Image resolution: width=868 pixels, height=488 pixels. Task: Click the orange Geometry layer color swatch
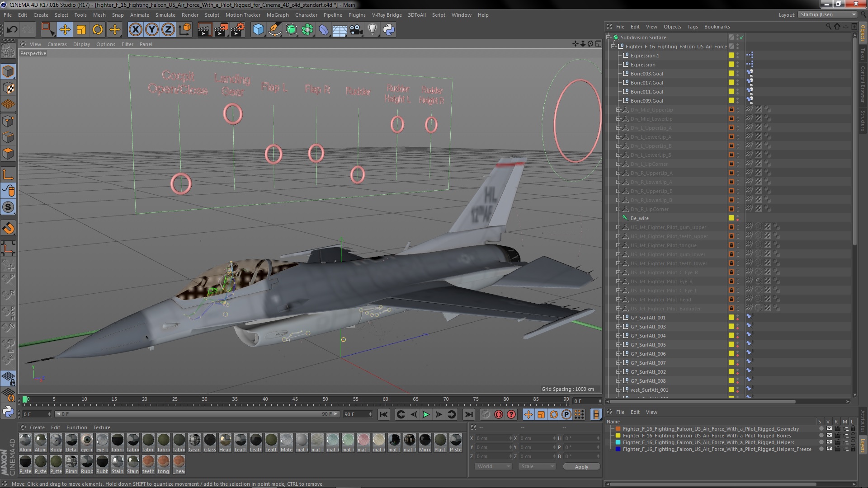click(x=618, y=429)
